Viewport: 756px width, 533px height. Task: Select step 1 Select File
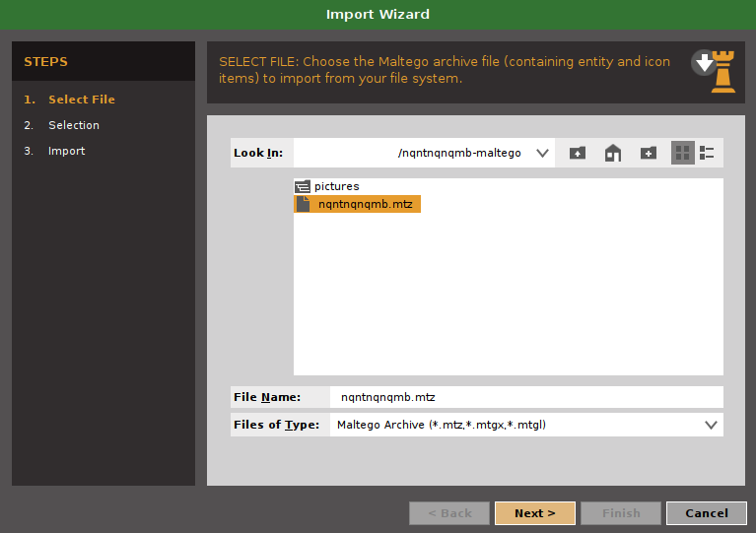point(70,100)
